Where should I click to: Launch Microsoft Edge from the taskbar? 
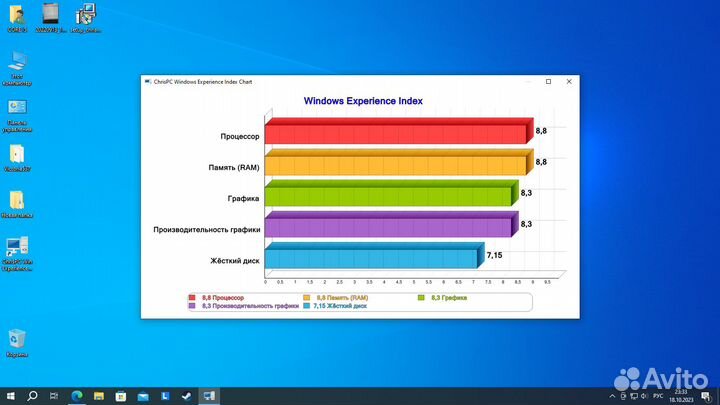(x=77, y=396)
